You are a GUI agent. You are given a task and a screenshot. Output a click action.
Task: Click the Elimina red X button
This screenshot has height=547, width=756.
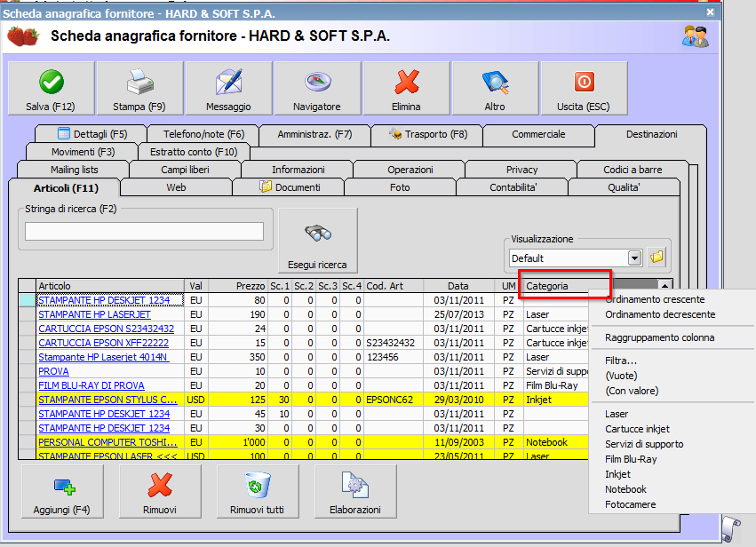pyautogui.click(x=407, y=88)
